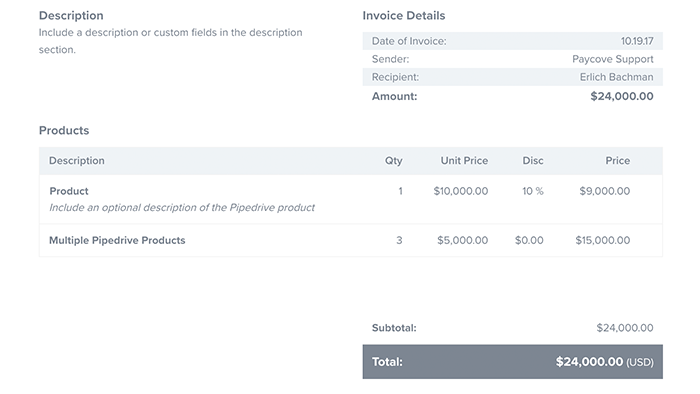Click the 'Description' section heading
This screenshot has height=394, width=700.
[71, 16]
